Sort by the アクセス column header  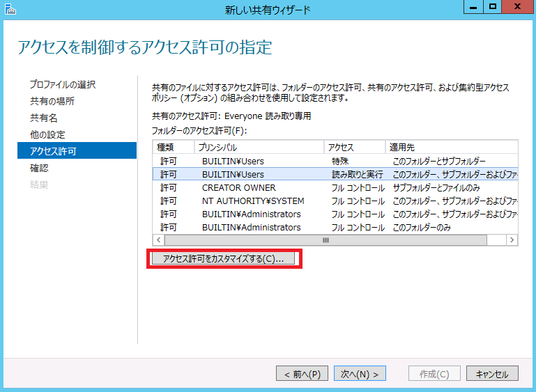(x=355, y=147)
